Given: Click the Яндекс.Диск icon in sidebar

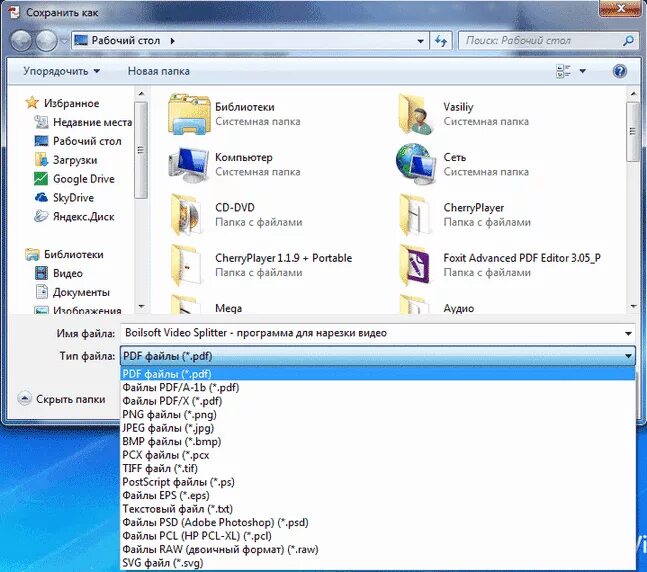Looking at the screenshot, I should pos(41,216).
